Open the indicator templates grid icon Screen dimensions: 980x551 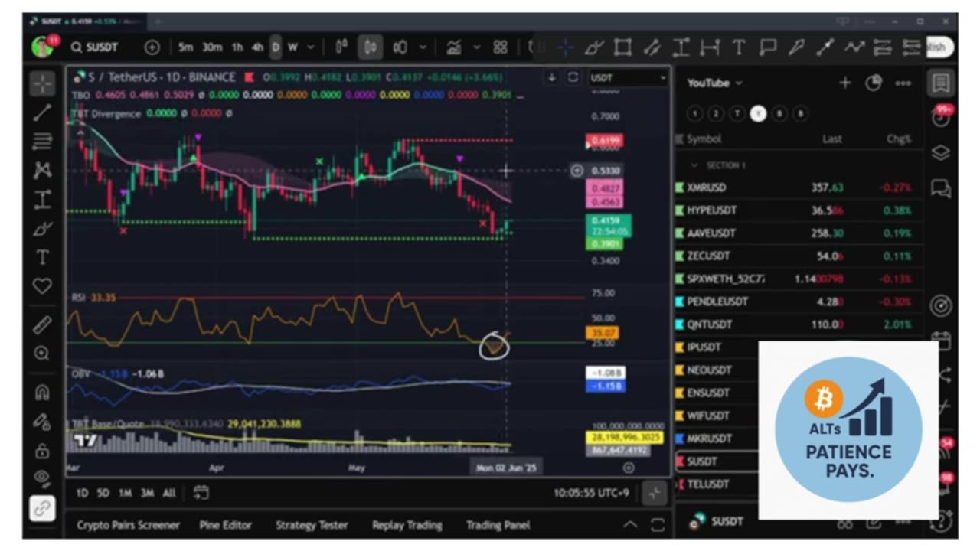coord(501,47)
